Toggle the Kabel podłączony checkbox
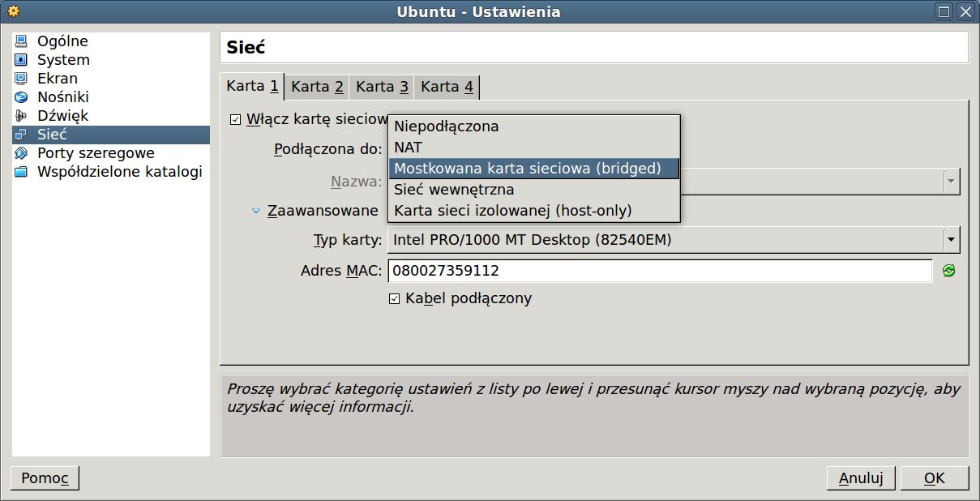 click(x=395, y=298)
